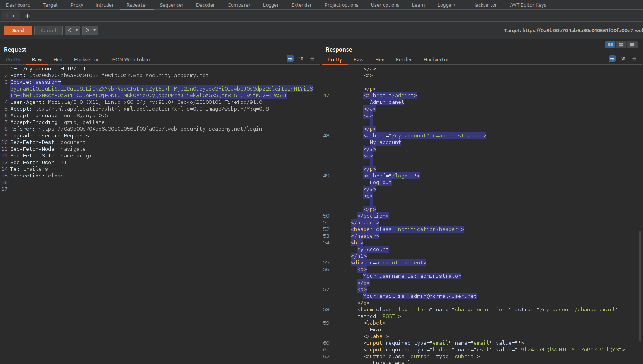Switch Request view to Raw

click(x=37, y=60)
